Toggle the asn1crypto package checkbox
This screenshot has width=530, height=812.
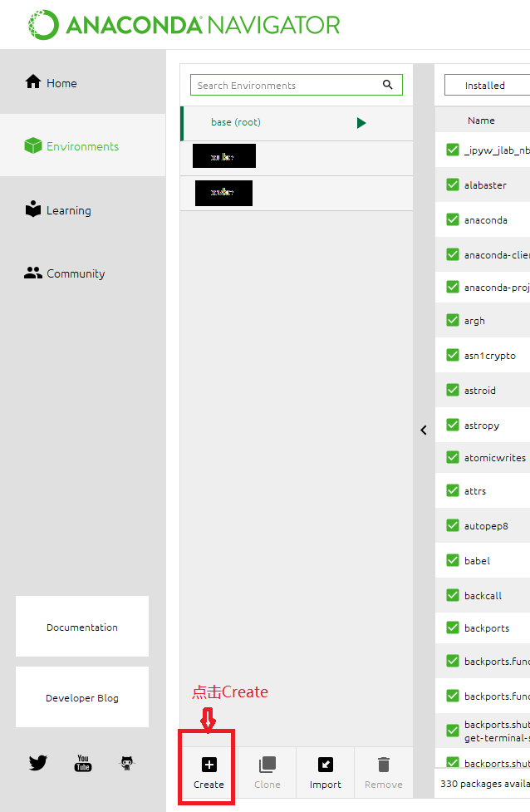pyautogui.click(x=453, y=355)
